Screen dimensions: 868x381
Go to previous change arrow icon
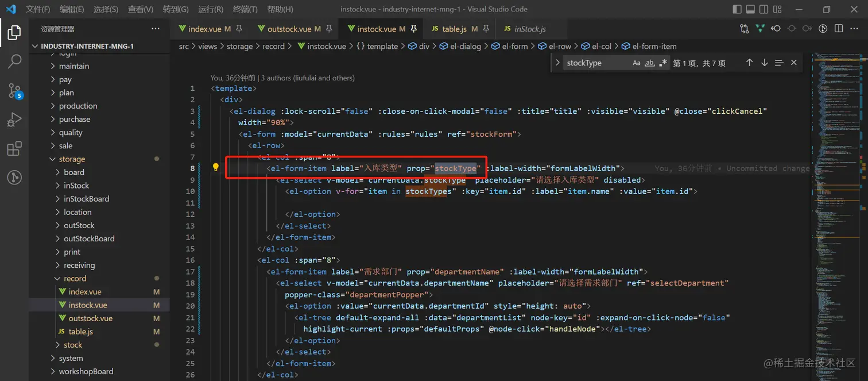coord(776,29)
